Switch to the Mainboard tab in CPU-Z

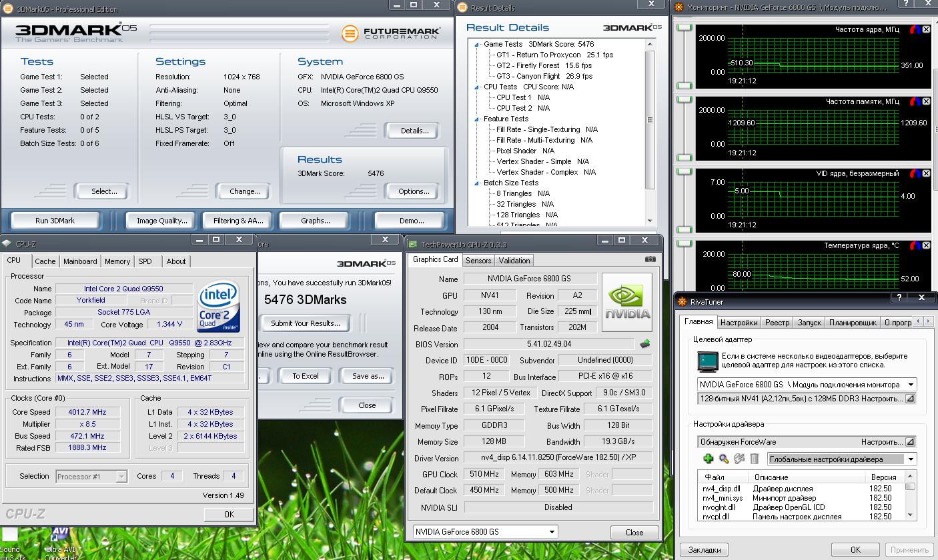(80, 261)
